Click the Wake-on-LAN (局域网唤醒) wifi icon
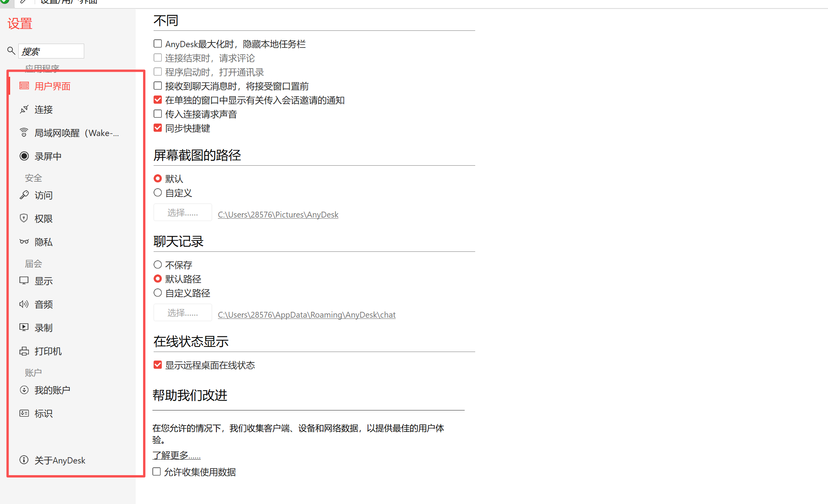The width and height of the screenshot is (828, 504). pyautogui.click(x=24, y=133)
